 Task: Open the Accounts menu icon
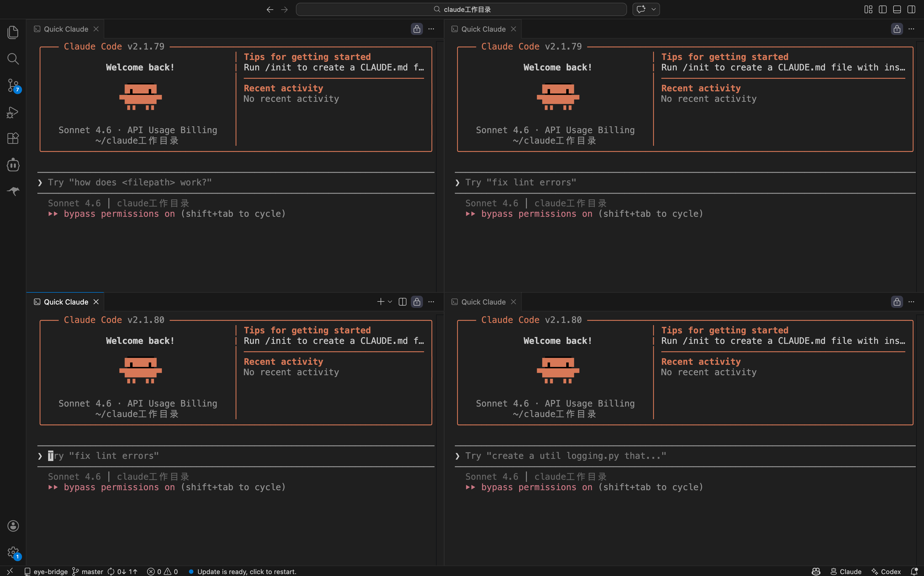[13, 526]
